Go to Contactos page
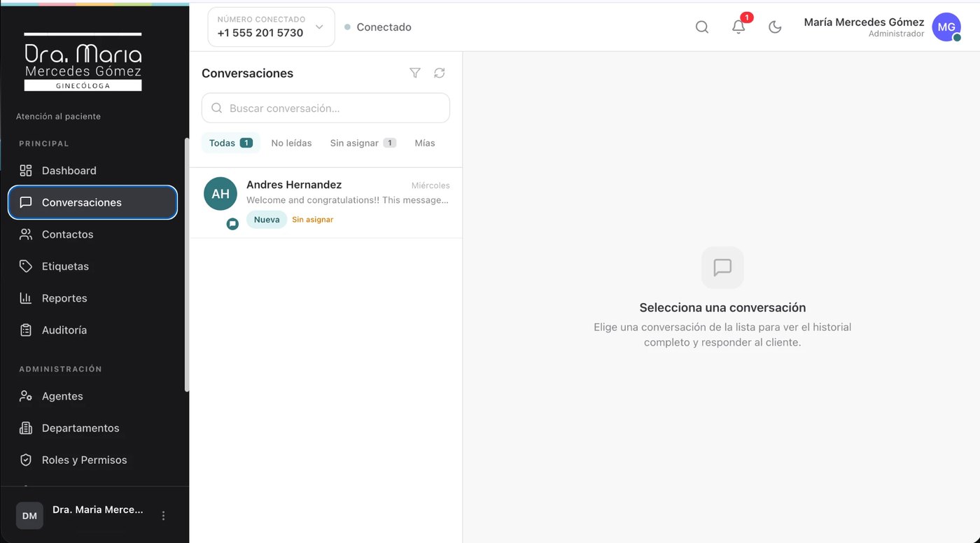 92,234
